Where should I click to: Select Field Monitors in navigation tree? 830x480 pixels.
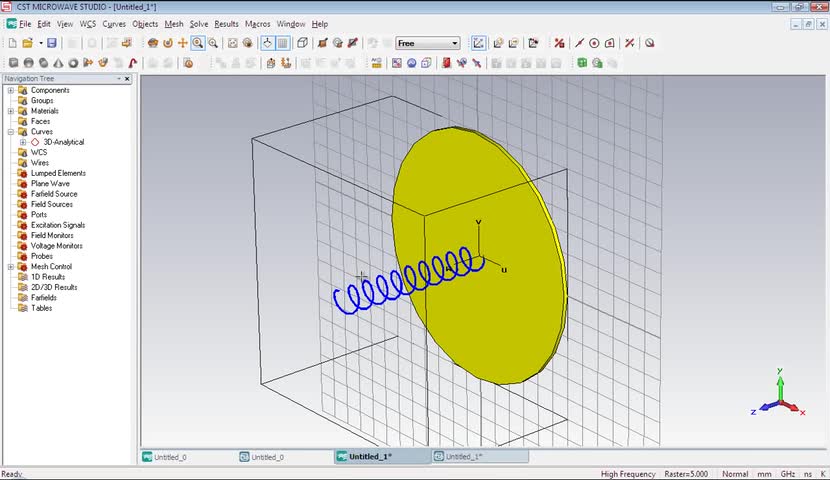pos(52,235)
